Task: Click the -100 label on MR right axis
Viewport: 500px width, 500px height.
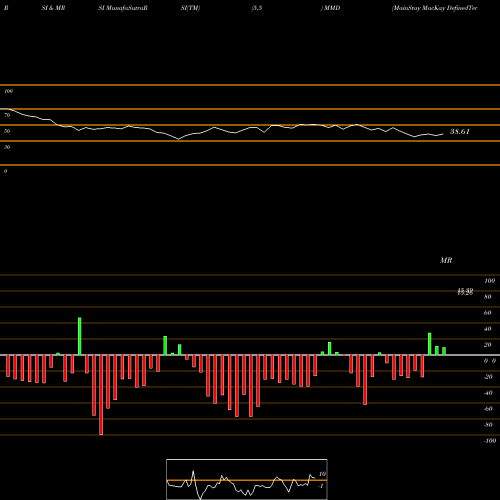Action: pos(490,441)
